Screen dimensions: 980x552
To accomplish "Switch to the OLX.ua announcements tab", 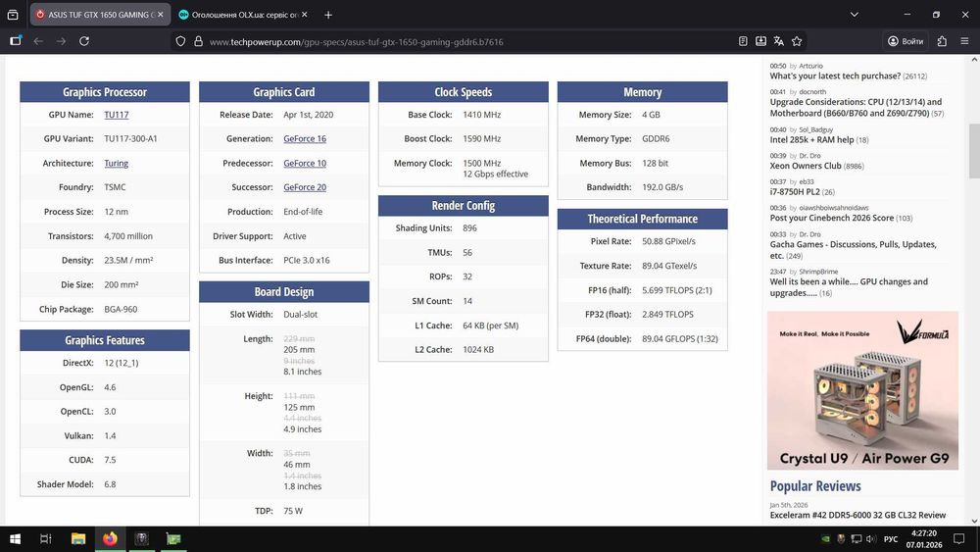I will 244,15.
